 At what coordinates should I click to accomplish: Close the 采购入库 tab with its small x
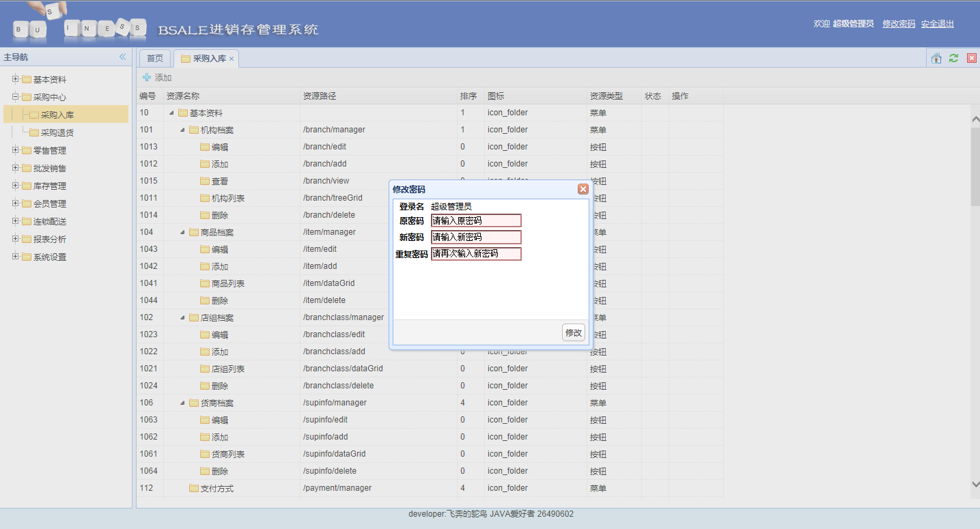[x=232, y=59]
